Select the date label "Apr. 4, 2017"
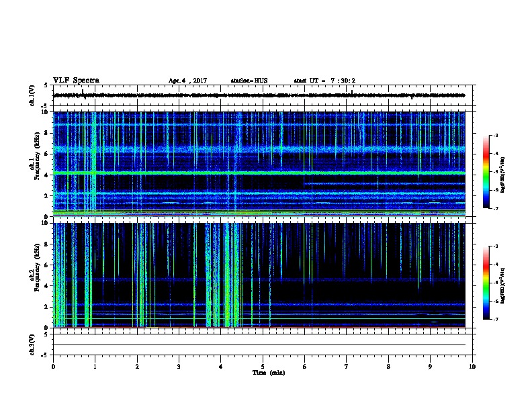Viewport: 532px width, 411px height. [x=187, y=81]
